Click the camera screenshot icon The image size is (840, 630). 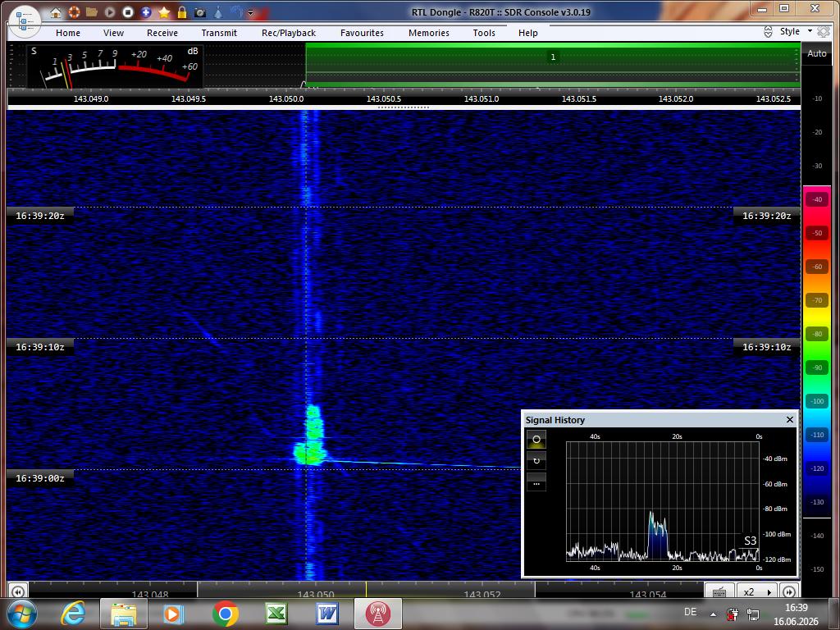[200, 12]
